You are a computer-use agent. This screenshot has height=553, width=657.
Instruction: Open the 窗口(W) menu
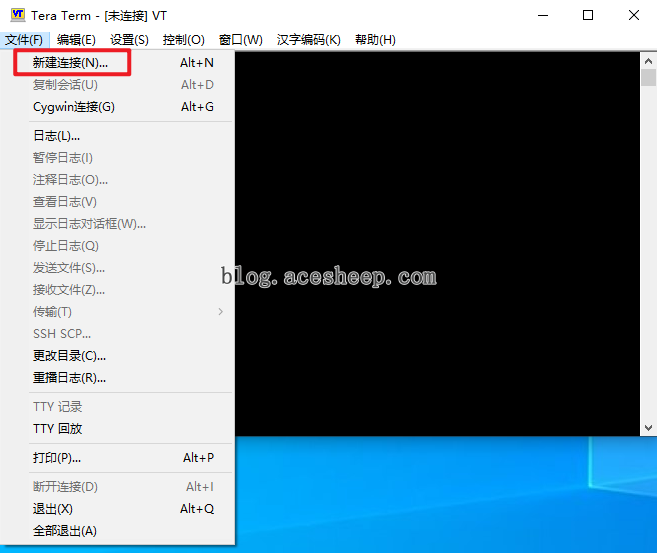pos(241,40)
